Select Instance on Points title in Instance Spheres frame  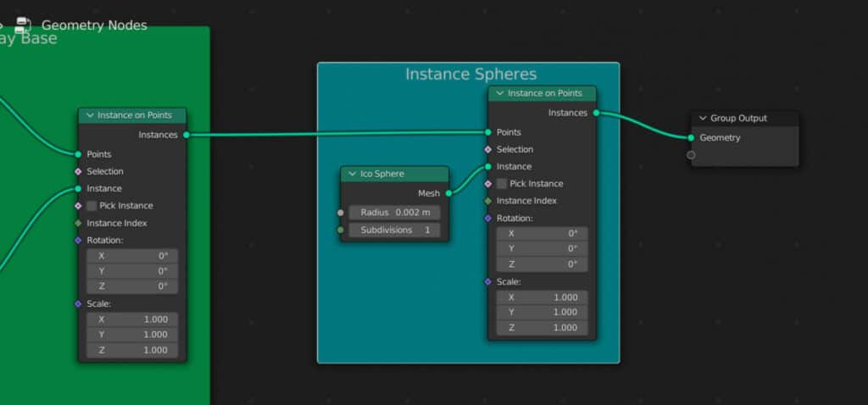point(545,93)
